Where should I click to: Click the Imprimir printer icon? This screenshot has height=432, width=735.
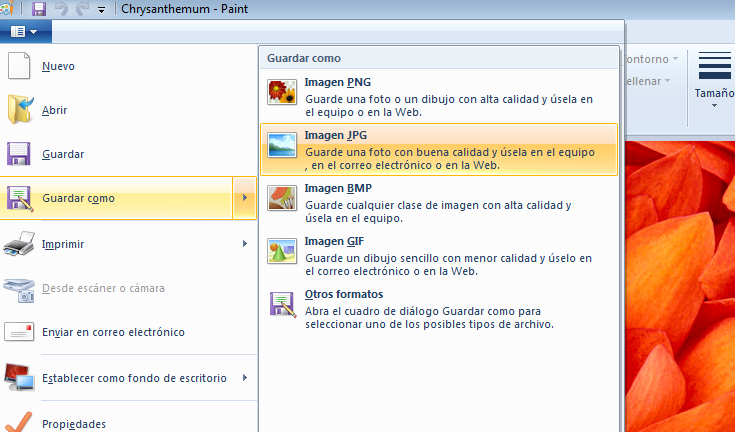[x=20, y=243]
